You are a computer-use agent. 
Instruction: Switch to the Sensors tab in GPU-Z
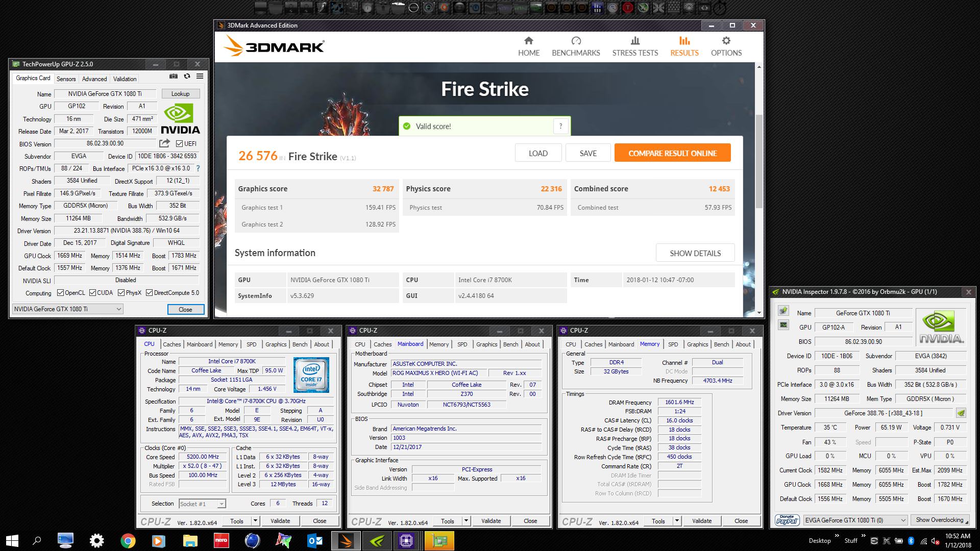[66, 79]
